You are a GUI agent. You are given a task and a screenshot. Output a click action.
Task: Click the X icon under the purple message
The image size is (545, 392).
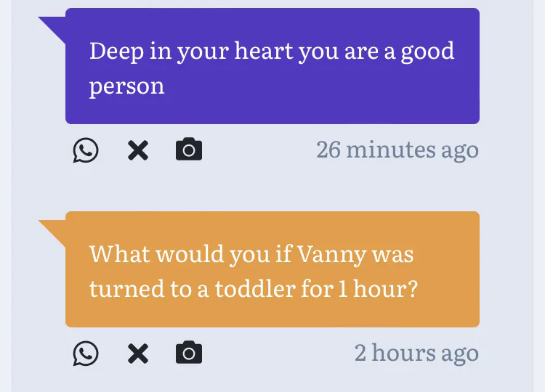click(x=138, y=150)
